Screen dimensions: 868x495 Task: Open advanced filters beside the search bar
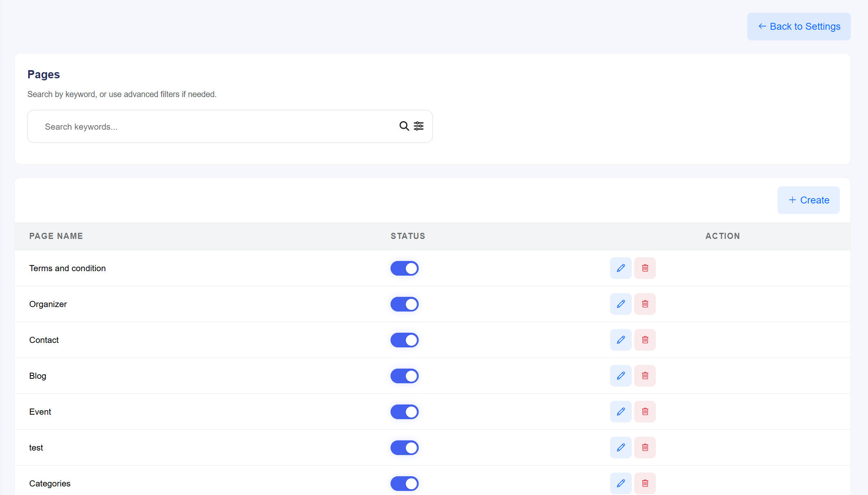(x=419, y=126)
